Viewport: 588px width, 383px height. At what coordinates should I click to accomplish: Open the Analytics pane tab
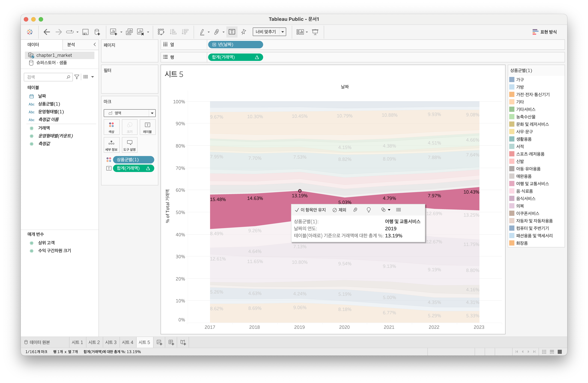click(71, 44)
